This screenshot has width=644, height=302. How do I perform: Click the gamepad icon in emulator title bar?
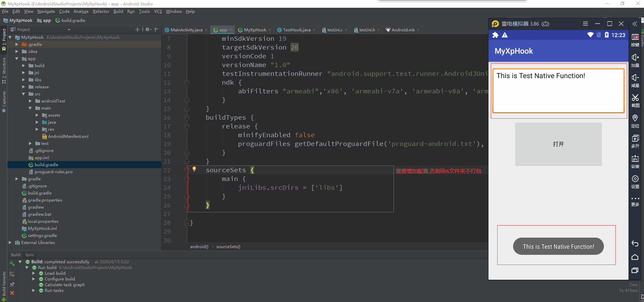coord(545,24)
